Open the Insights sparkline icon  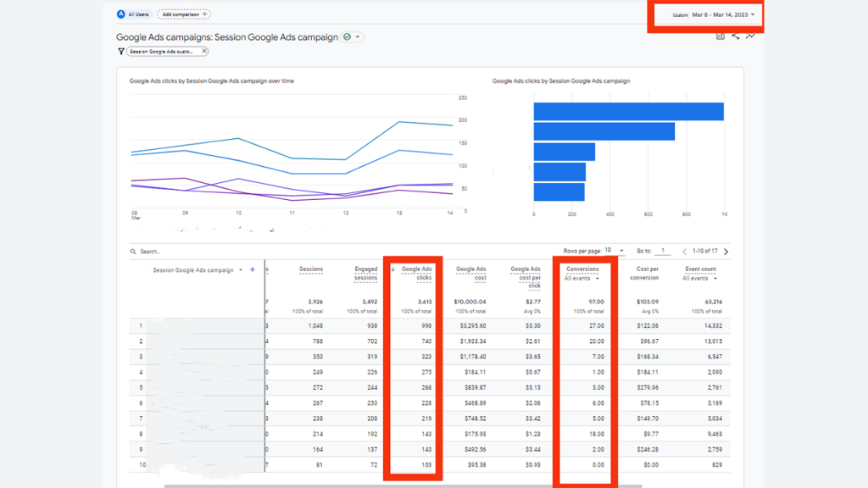(x=750, y=36)
